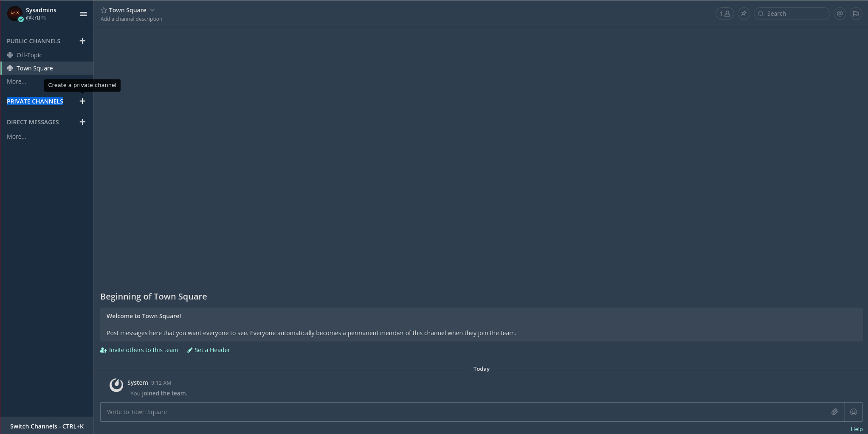Click the public channels plus icon
The height and width of the screenshot is (434, 868).
tap(82, 41)
